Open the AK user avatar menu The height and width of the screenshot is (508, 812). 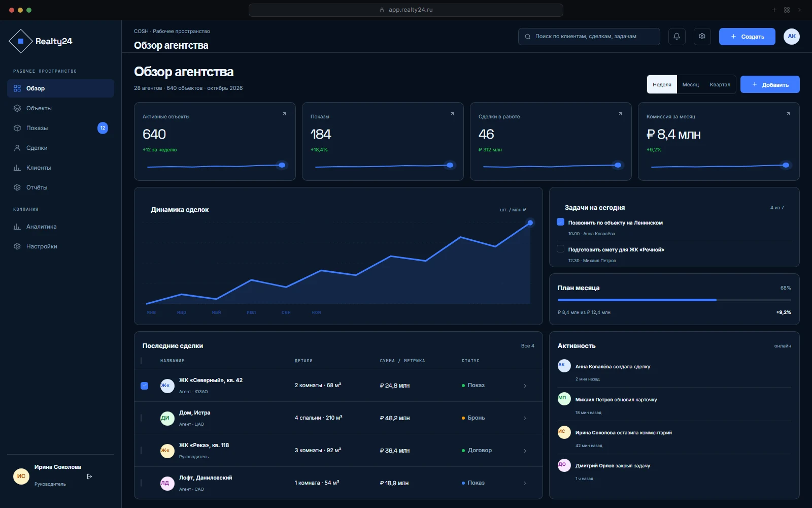tap(791, 37)
